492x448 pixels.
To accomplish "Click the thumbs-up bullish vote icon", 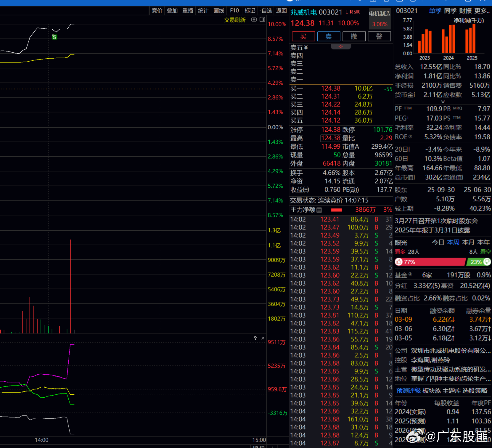I will (x=399, y=262).
